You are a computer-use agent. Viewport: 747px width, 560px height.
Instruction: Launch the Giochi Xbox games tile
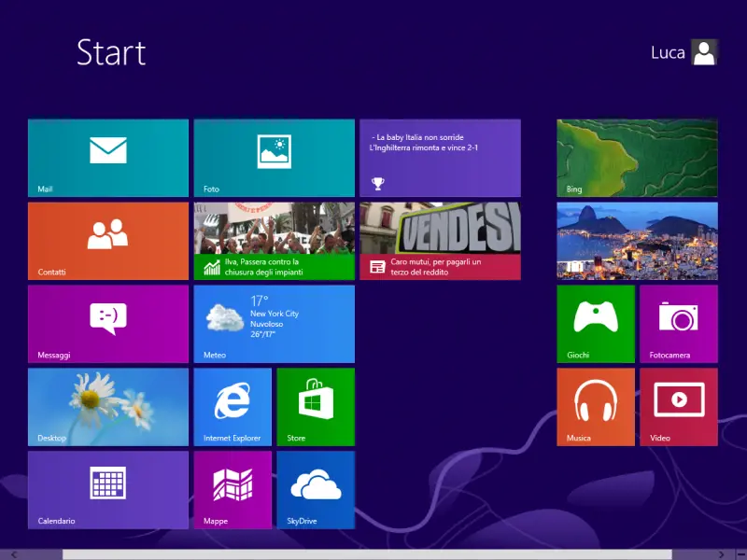pos(596,324)
